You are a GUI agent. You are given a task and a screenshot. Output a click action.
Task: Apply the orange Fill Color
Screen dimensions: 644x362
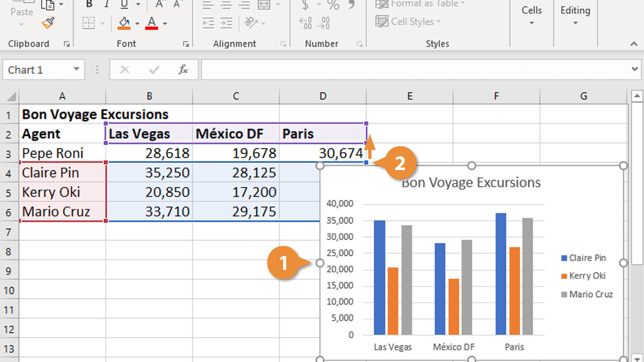click(x=124, y=23)
